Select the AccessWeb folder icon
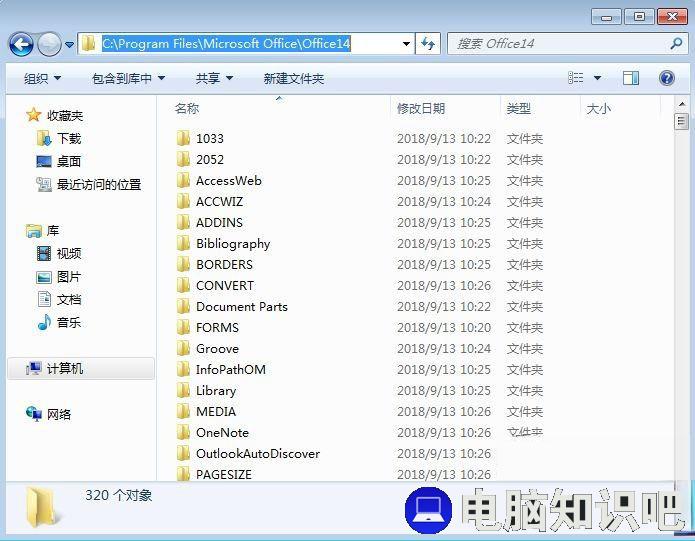The width and height of the screenshot is (695, 541). [183, 180]
